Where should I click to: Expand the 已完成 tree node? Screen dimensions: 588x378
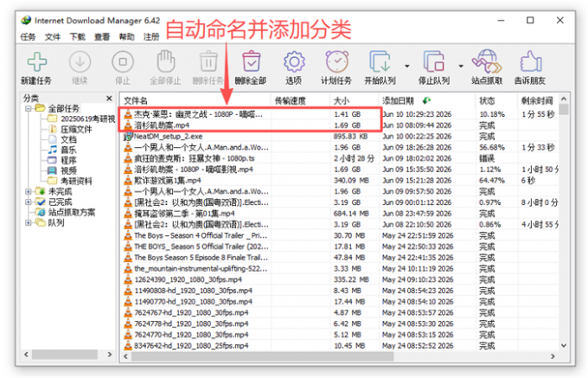tap(29, 202)
